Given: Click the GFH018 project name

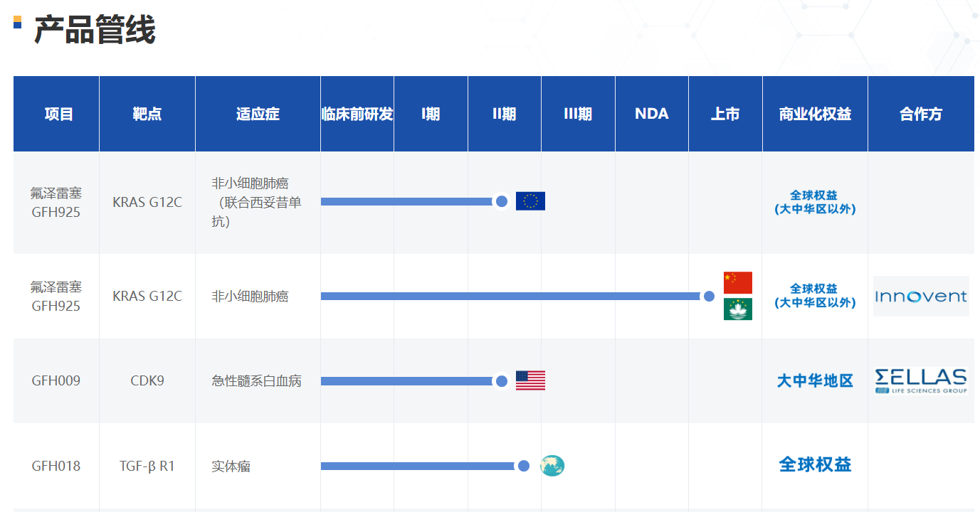Looking at the screenshot, I should [56, 466].
